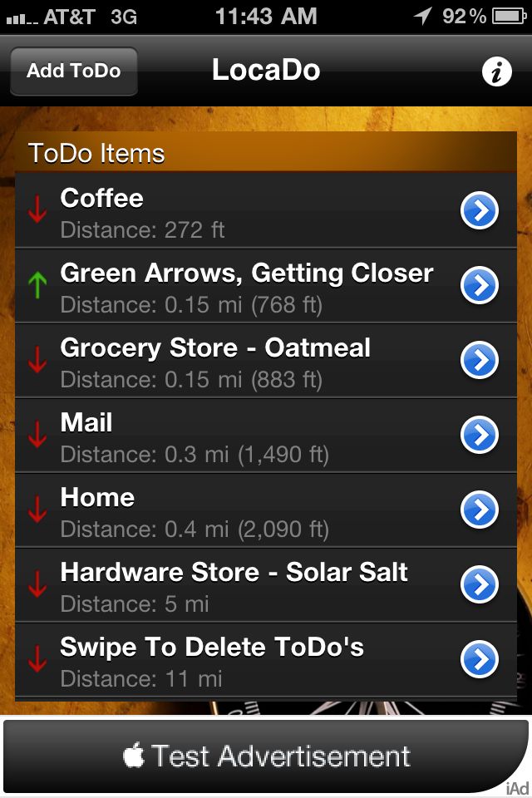
Task: Click the blue chevron next to Mail
Action: [x=479, y=435]
